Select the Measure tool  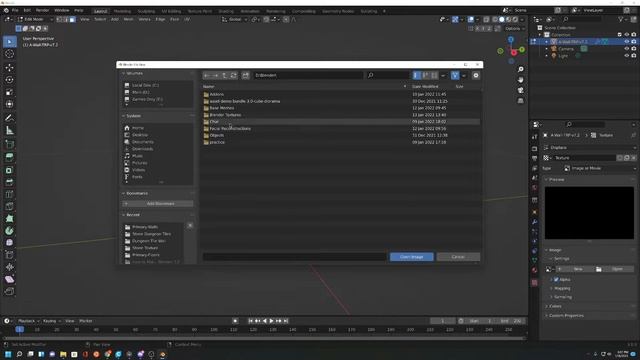[x=9, y=131]
